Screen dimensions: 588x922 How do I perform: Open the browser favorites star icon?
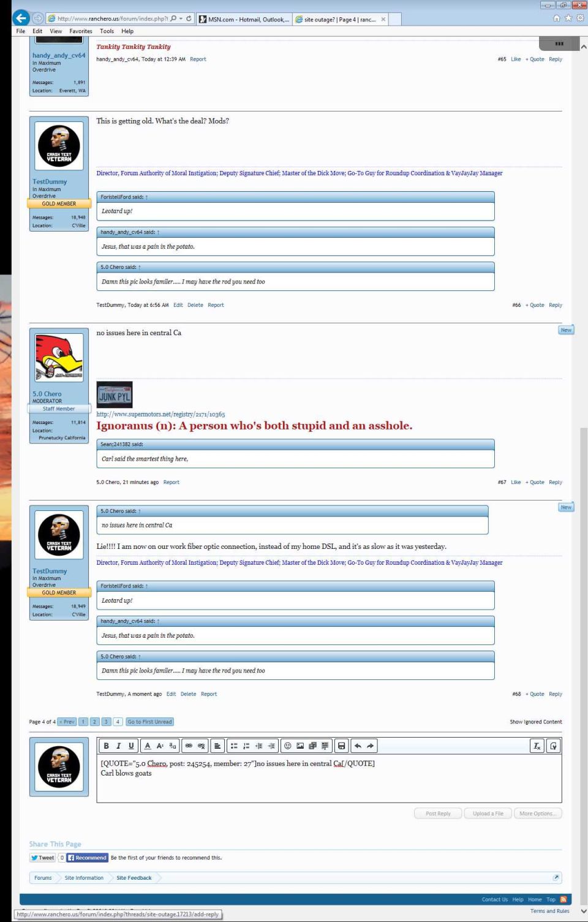[x=568, y=18]
